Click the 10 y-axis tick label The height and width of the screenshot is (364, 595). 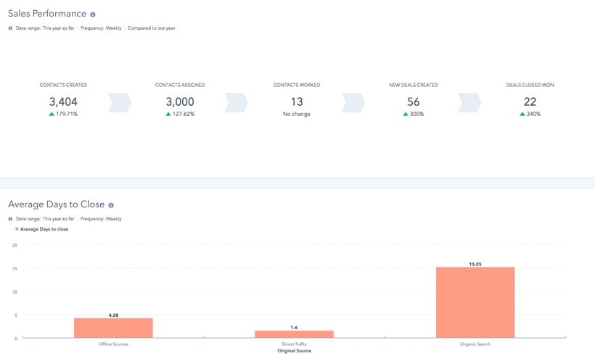[15, 292]
